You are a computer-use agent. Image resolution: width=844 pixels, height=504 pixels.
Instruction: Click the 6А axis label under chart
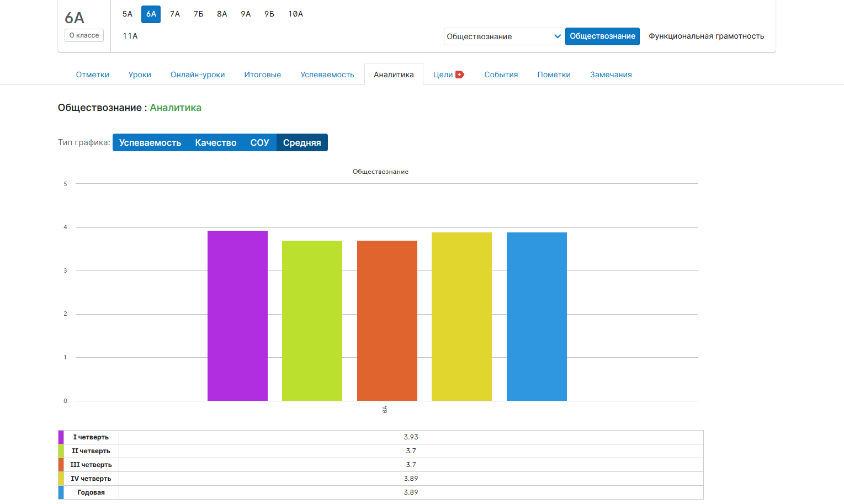(x=385, y=409)
